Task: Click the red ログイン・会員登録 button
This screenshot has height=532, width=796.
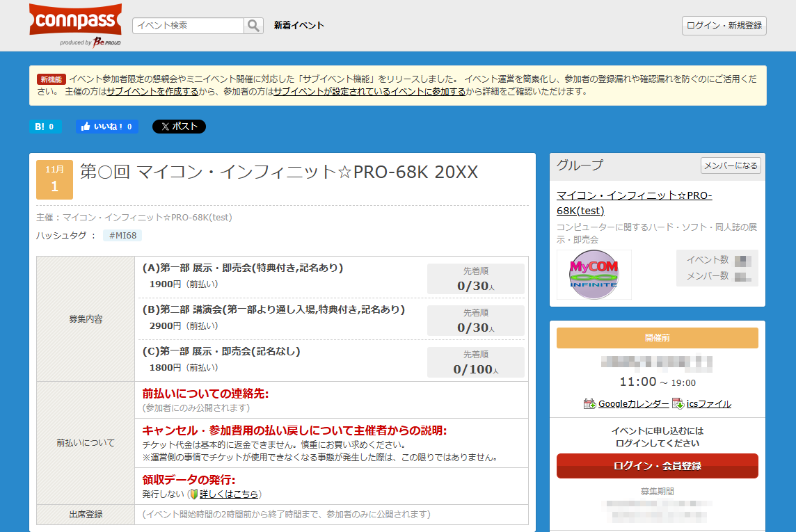Action: 657,466
